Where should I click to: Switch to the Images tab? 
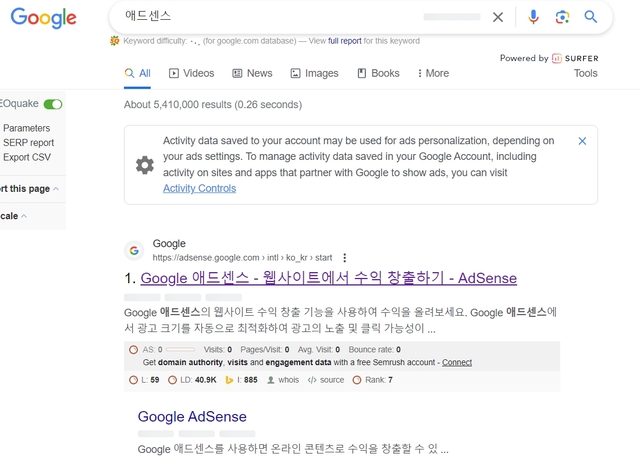(314, 73)
